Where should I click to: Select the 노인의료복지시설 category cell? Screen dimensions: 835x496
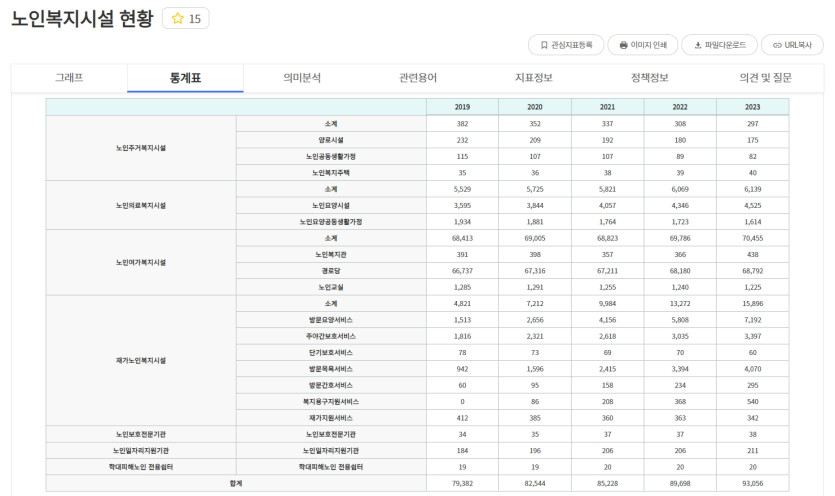click(x=141, y=205)
